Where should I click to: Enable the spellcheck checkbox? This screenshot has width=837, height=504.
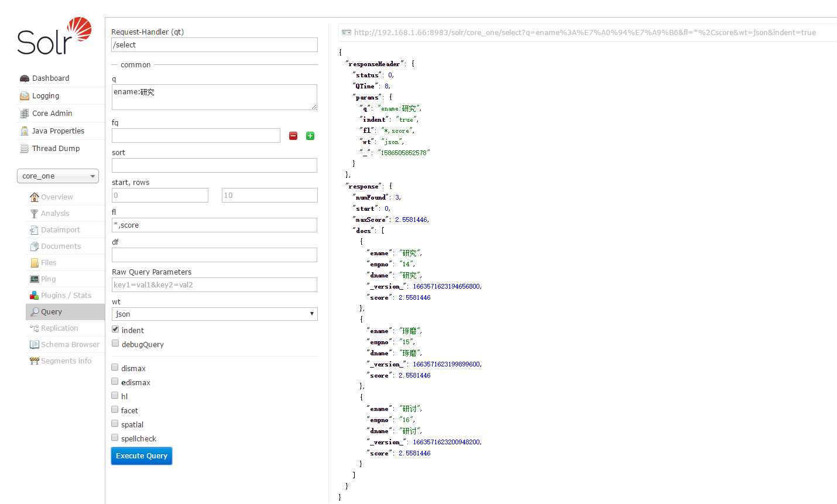[x=115, y=438]
